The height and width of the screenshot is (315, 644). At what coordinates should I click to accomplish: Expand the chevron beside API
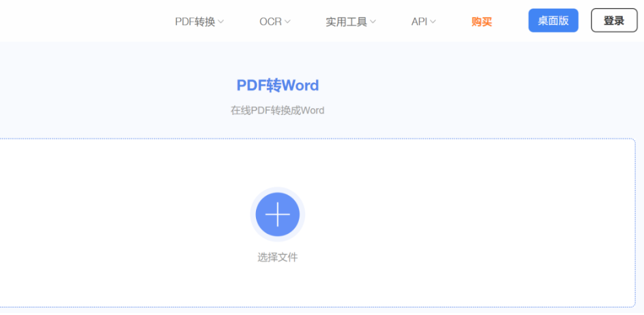433,22
